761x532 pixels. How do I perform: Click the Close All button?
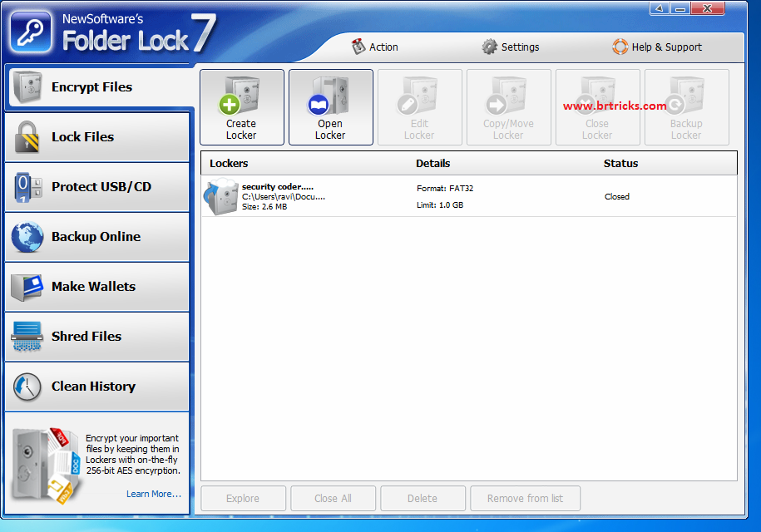click(x=333, y=499)
